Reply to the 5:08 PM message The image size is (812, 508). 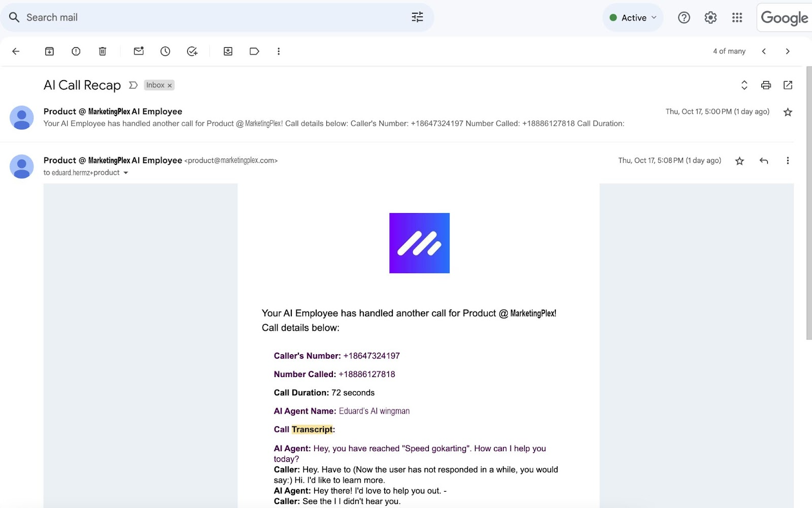tap(764, 161)
